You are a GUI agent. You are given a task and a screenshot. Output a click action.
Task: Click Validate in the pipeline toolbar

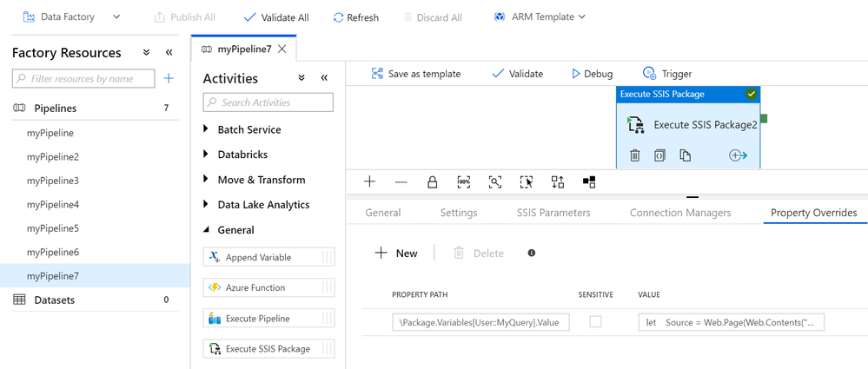pyautogui.click(x=518, y=74)
